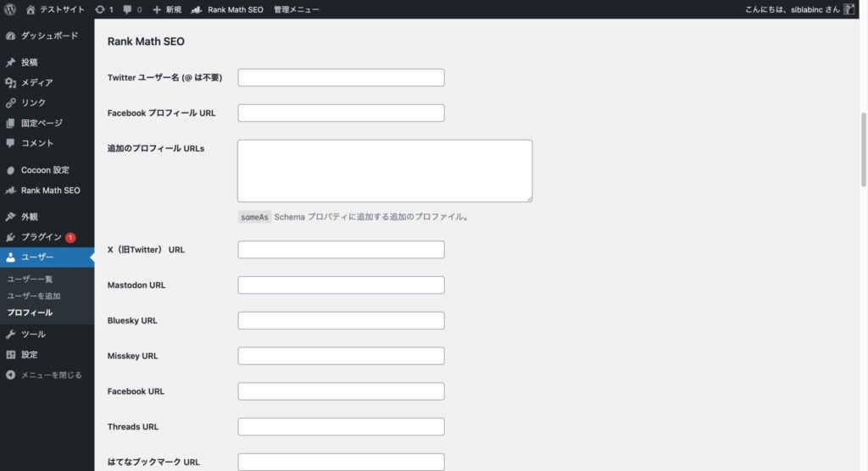The image size is (868, 471).
Task: Focus the Misskey URL field
Action: click(341, 356)
